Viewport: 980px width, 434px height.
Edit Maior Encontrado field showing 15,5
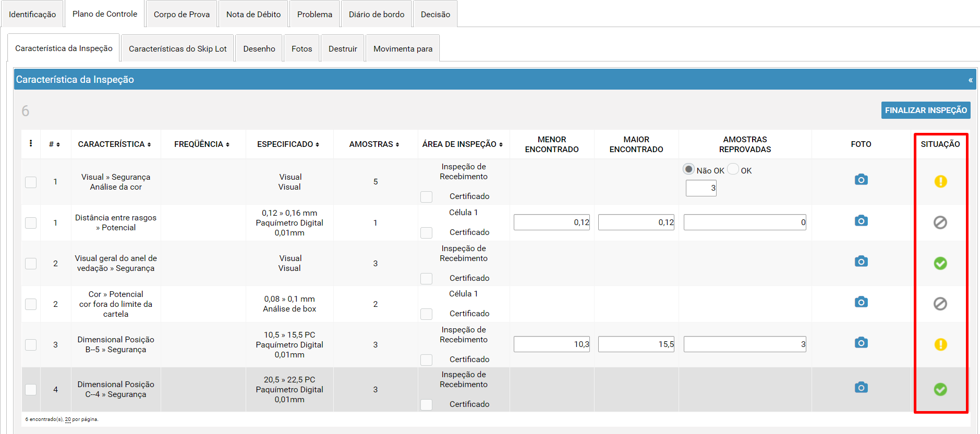(636, 344)
